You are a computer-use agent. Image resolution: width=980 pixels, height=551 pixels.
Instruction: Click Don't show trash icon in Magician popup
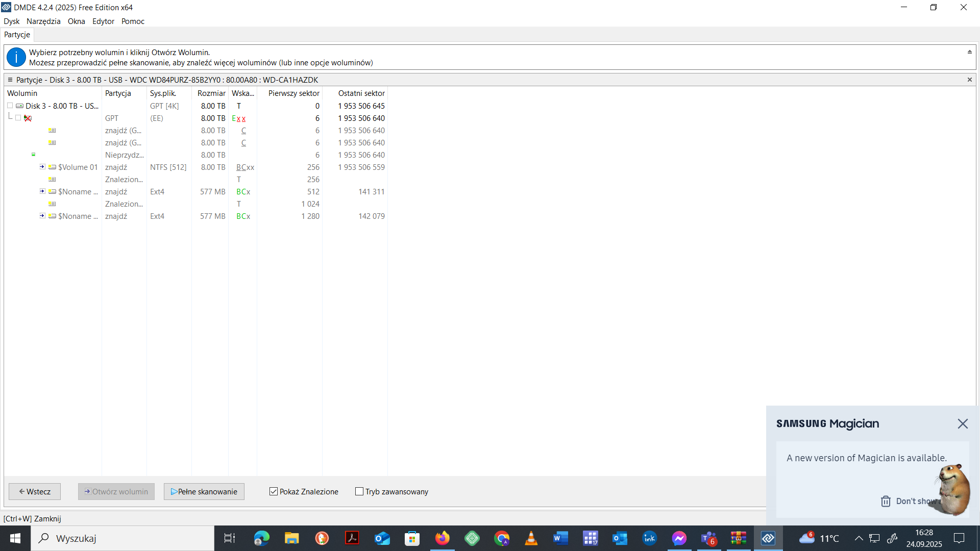coord(886,501)
